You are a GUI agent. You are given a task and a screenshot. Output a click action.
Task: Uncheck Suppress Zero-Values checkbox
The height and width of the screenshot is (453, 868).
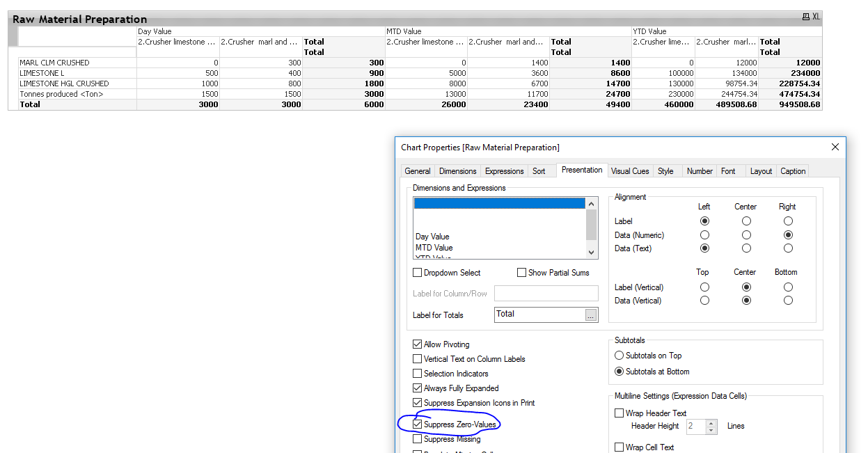(x=418, y=424)
